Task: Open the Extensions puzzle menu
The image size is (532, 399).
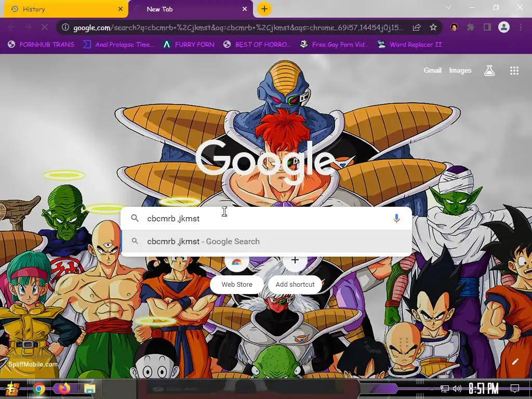Action: [471, 28]
